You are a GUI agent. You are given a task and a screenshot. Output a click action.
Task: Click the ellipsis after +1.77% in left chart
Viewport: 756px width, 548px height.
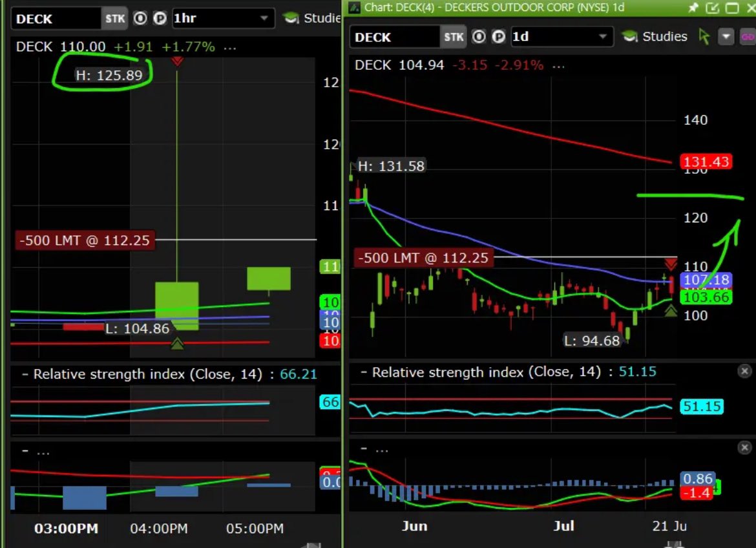point(230,47)
